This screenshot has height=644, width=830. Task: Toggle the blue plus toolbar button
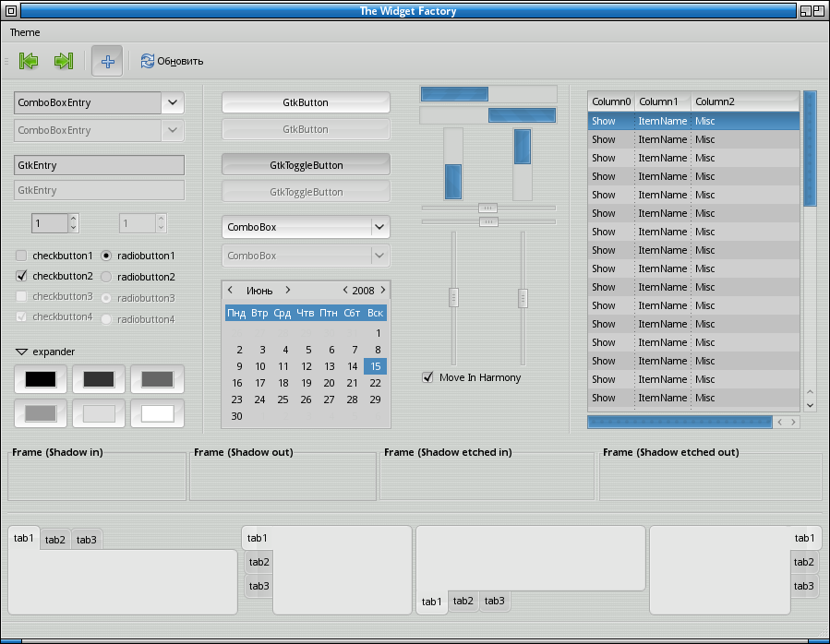107,62
